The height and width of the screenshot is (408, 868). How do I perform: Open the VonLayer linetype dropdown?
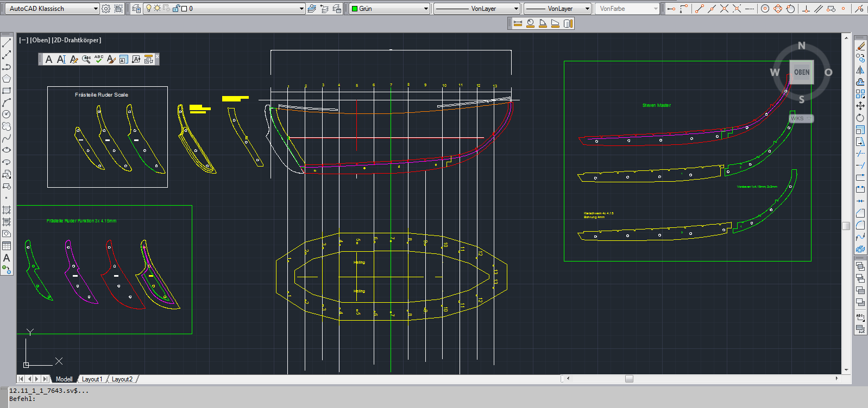516,9
